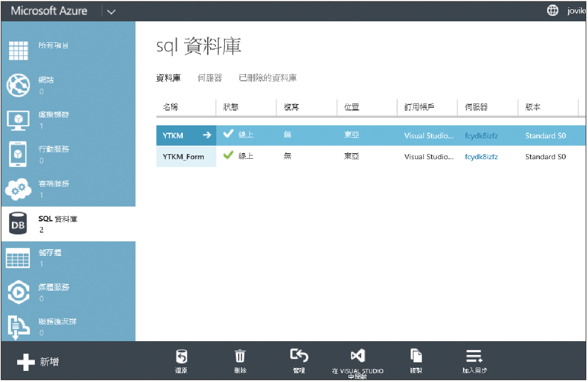Sort by 位置 column header

[x=351, y=107]
